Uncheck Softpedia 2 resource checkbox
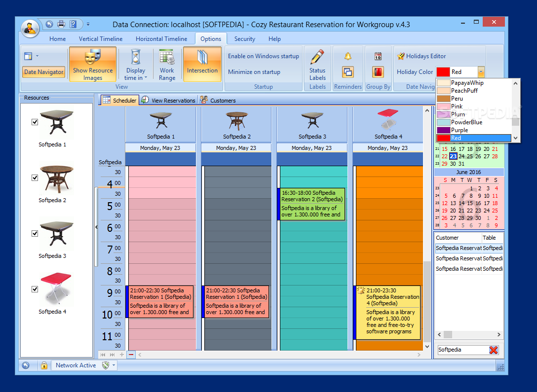 [35, 178]
